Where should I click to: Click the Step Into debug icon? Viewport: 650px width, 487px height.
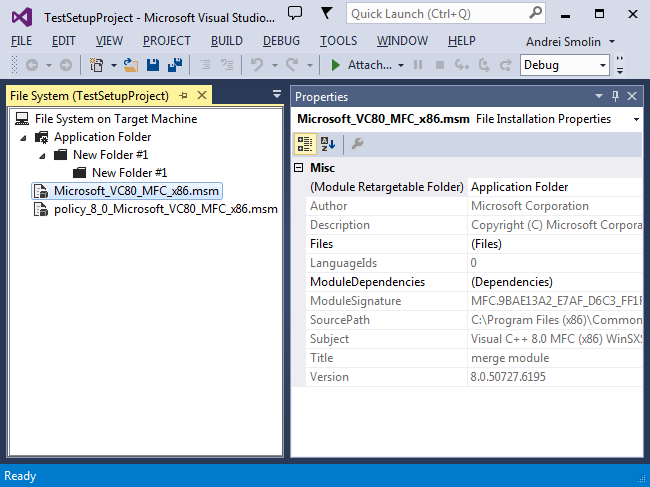pos(462,65)
